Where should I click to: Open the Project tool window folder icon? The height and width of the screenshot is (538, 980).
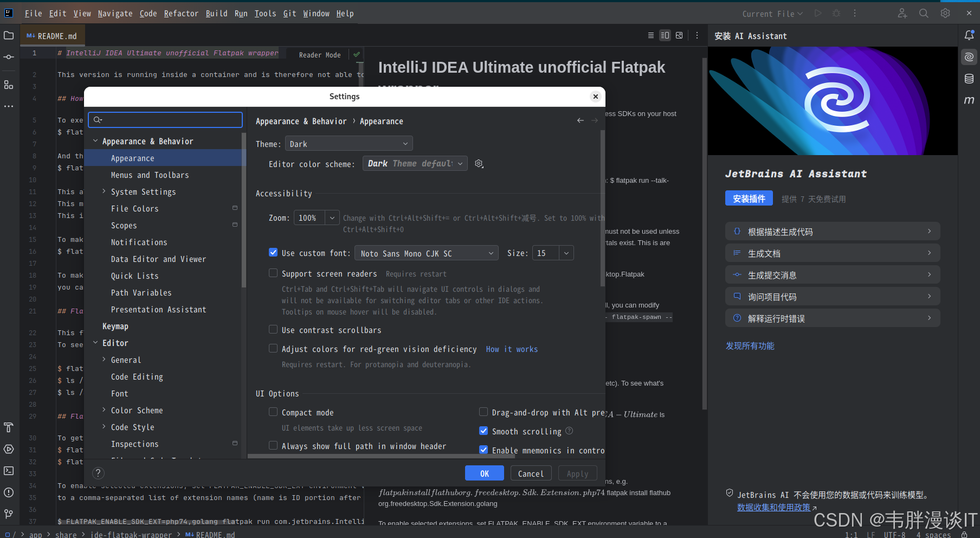point(9,35)
